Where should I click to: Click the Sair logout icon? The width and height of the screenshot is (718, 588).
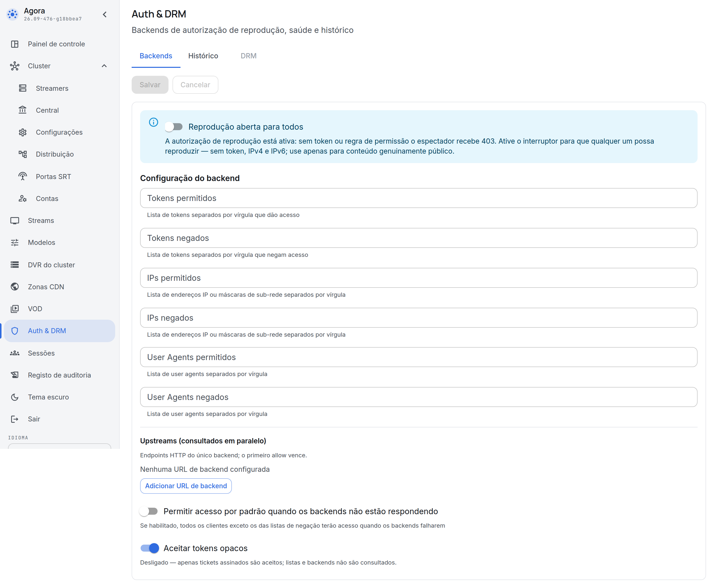click(x=14, y=419)
